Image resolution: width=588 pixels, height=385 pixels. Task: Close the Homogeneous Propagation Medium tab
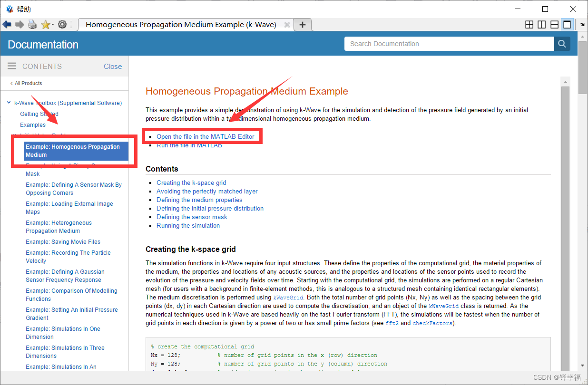pyautogui.click(x=287, y=25)
